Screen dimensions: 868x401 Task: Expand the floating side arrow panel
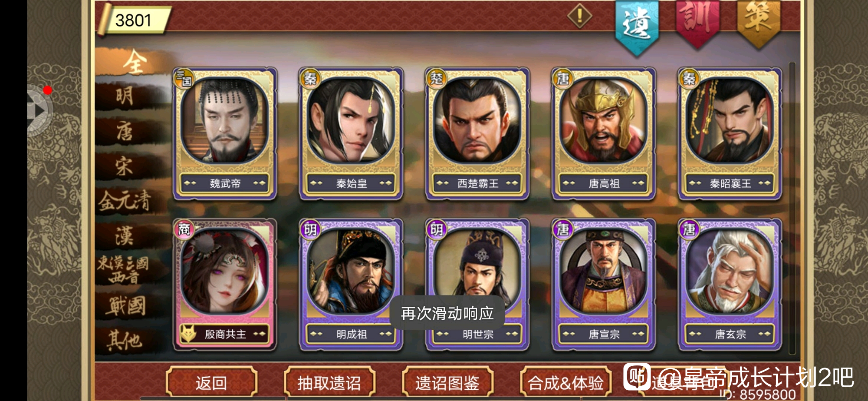[39, 111]
